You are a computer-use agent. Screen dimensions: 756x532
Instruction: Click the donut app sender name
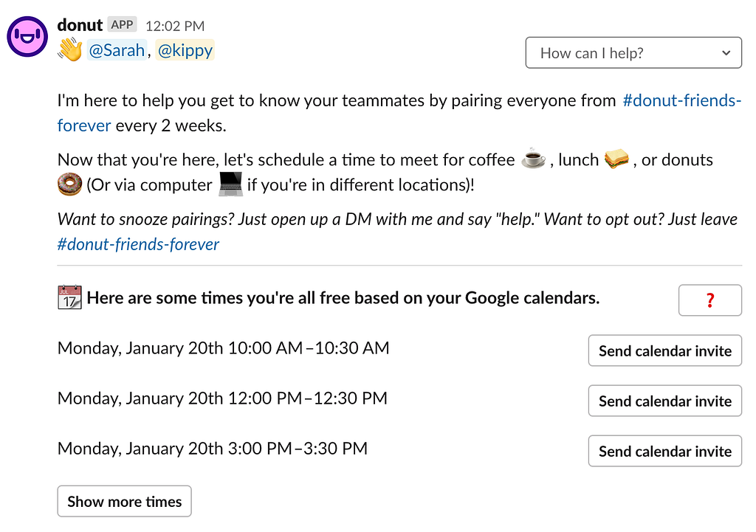click(80, 24)
